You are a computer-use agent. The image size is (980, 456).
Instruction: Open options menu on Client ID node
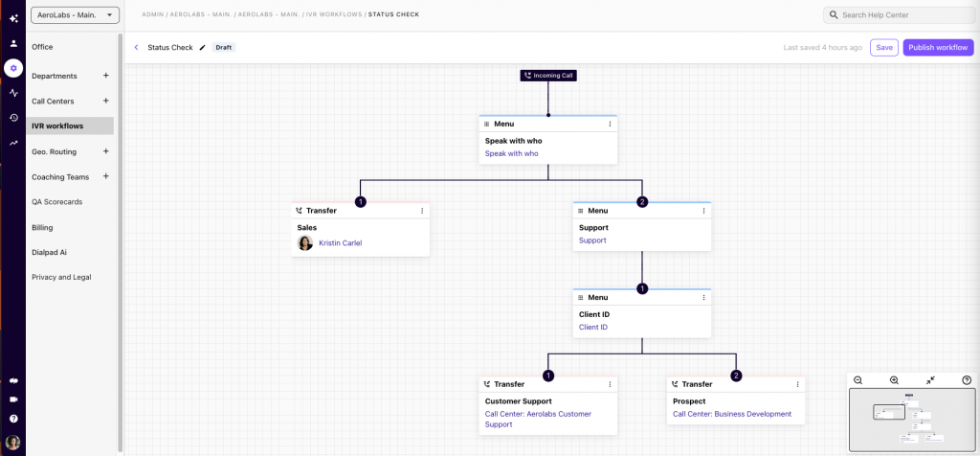click(704, 297)
